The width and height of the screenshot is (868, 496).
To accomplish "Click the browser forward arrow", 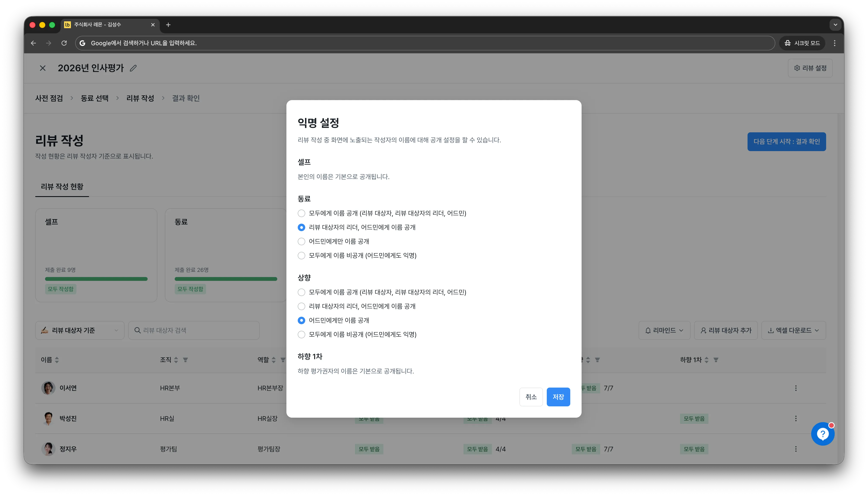I will [49, 43].
